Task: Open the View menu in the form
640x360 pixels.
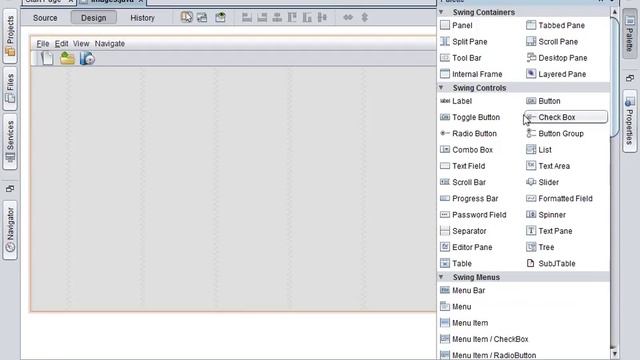Action: [81, 44]
